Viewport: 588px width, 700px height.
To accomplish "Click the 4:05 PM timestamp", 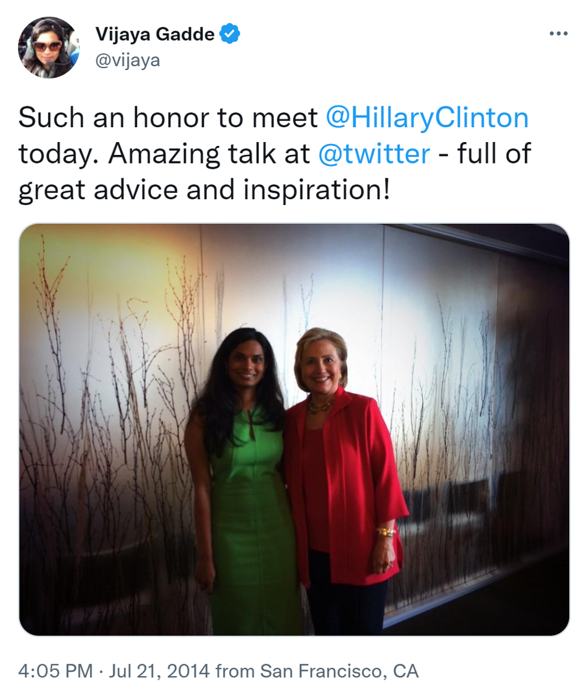I will (x=56, y=671).
